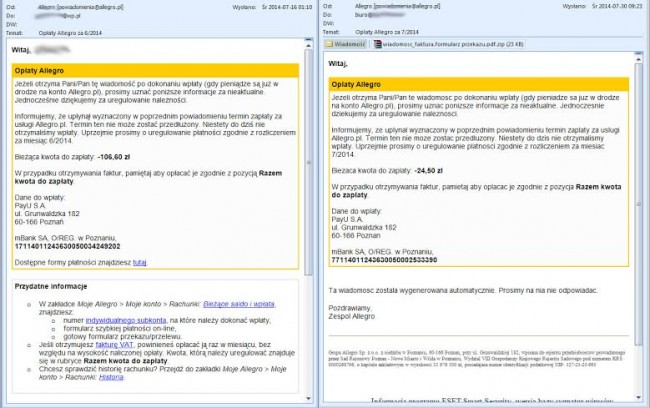Click the left email vertical scrollbar thumb

coord(308,162)
